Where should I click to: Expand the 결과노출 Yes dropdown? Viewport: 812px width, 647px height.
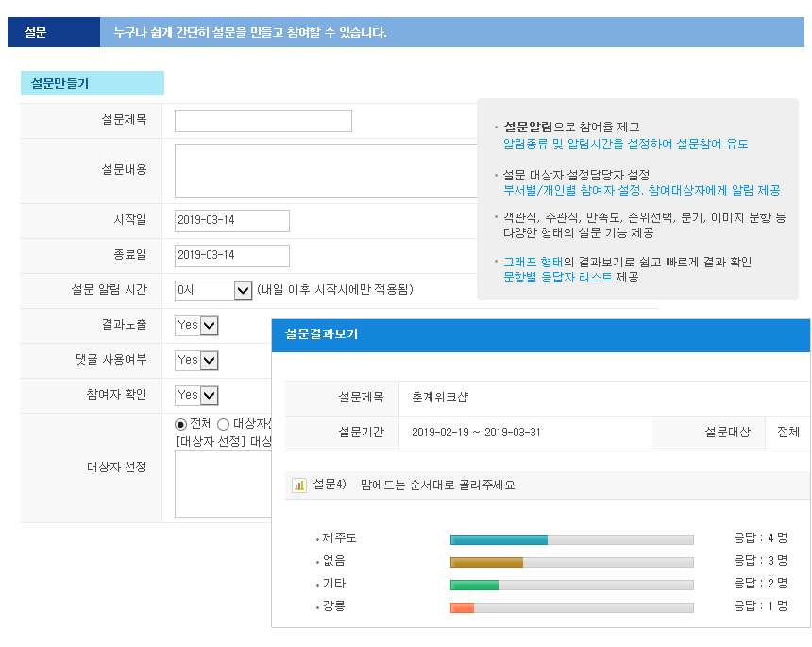[196, 325]
